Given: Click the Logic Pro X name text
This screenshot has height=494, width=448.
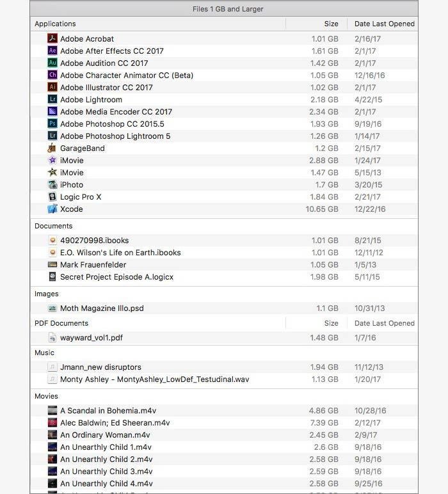Looking at the screenshot, I should click(x=81, y=197).
